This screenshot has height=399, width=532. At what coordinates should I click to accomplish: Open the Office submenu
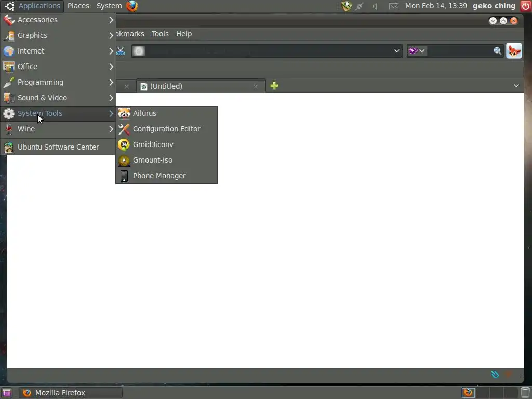[58, 66]
